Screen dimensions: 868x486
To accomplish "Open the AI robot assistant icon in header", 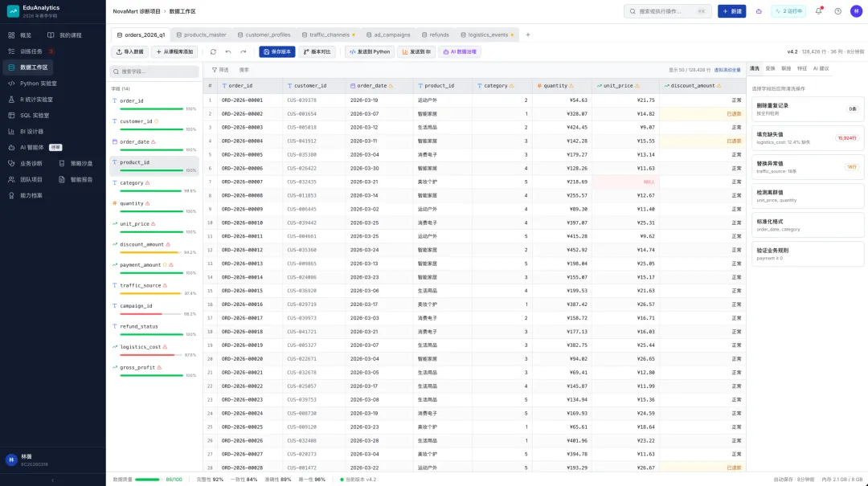I will [759, 11].
